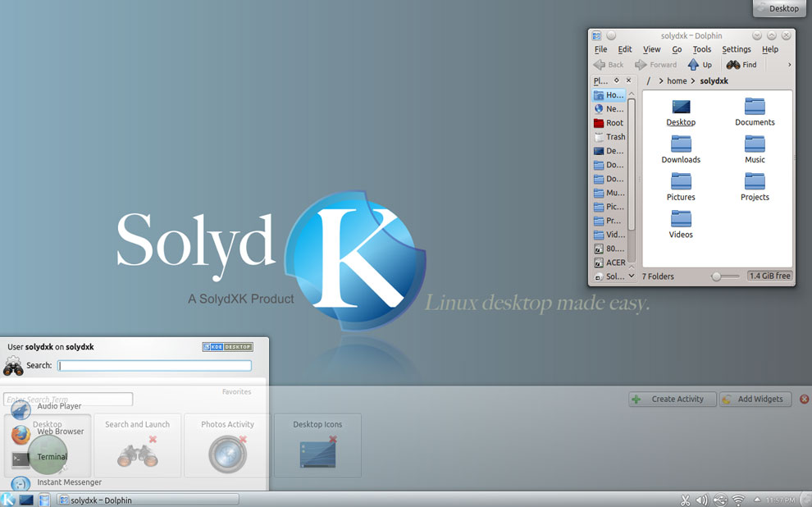Click the Places panel scroll-down arrow

coord(632,276)
